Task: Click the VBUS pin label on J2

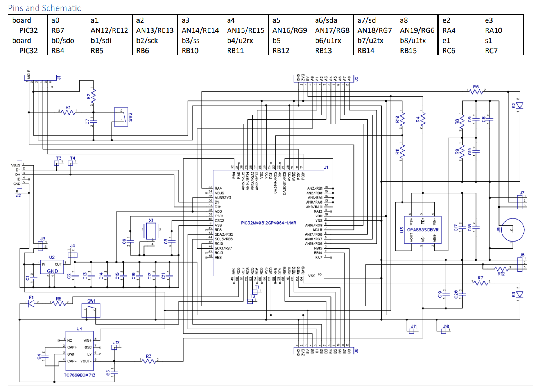Action: tap(16, 165)
